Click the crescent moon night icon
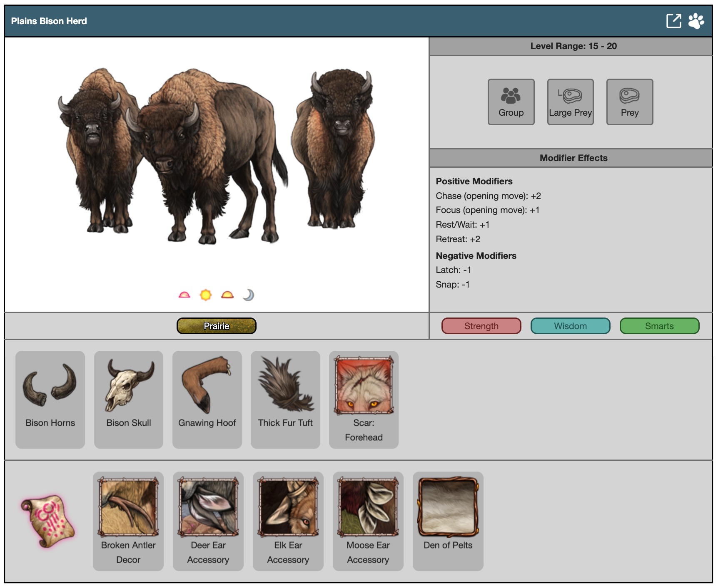The image size is (718, 588). click(249, 295)
